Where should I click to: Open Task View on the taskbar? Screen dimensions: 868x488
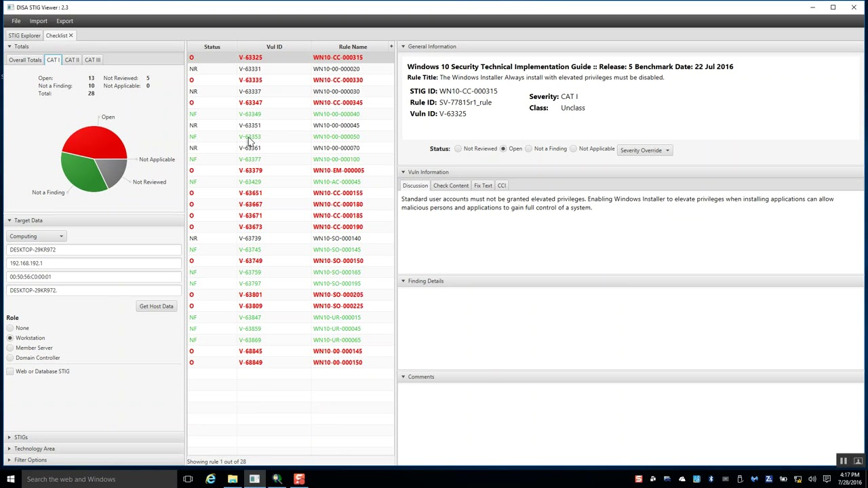[x=188, y=479]
